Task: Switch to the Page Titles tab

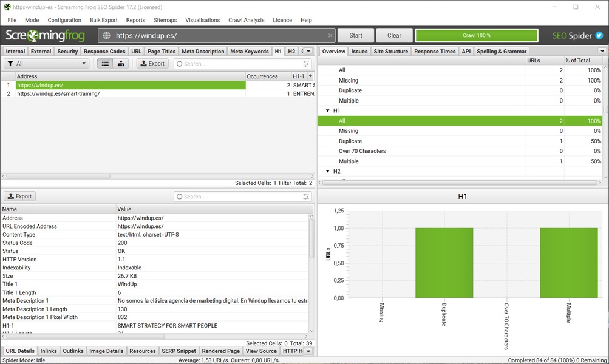Action: [162, 51]
